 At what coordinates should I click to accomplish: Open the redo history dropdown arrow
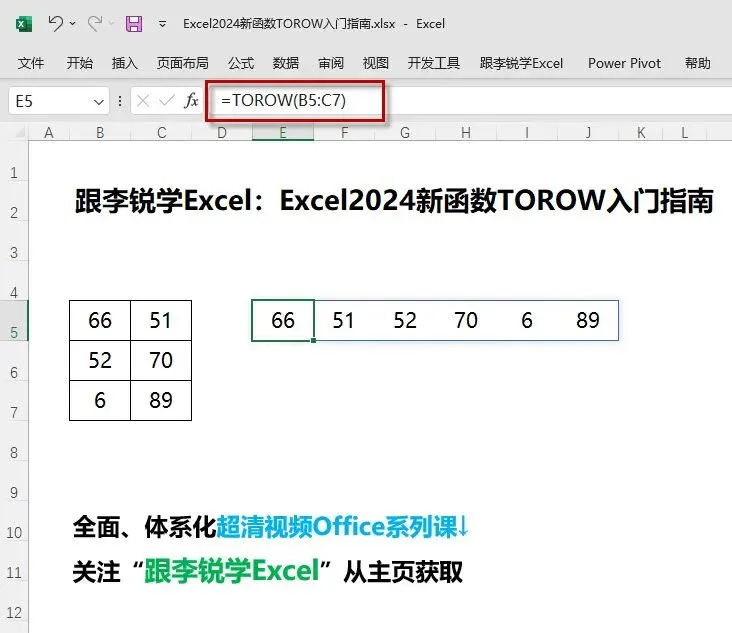point(111,23)
